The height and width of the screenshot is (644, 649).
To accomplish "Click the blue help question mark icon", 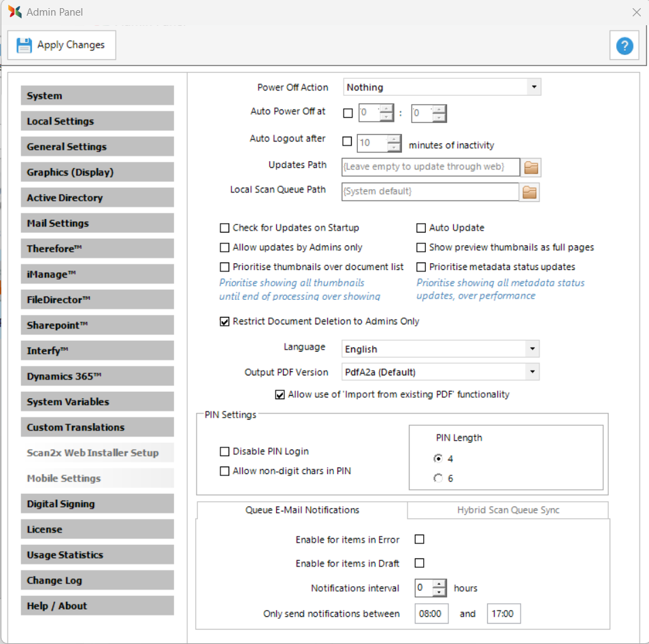I will coord(624,46).
